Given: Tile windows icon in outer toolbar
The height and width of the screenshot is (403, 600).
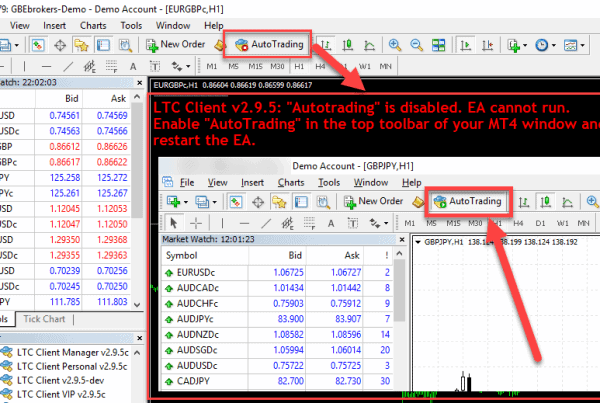Looking at the screenshot, I should [438, 45].
